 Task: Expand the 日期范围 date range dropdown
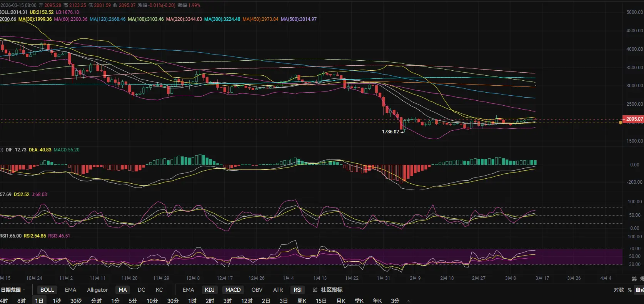point(12,290)
